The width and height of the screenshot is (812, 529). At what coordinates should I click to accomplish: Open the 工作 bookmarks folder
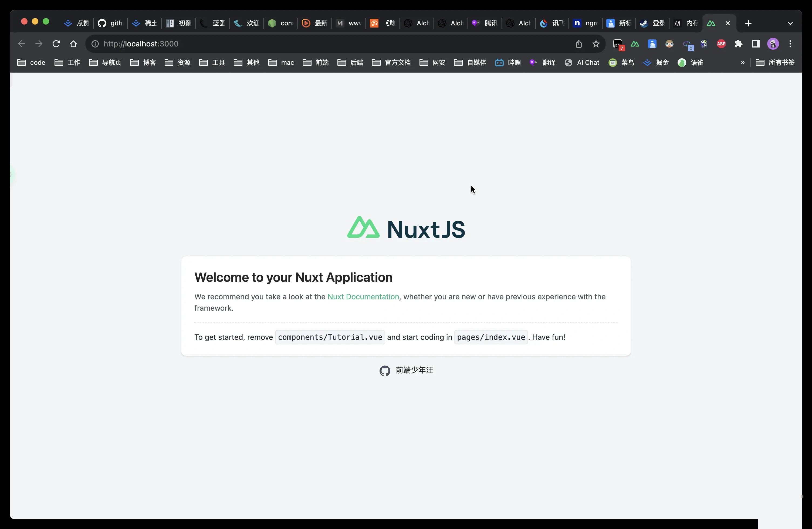pyautogui.click(x=67, y=62)
